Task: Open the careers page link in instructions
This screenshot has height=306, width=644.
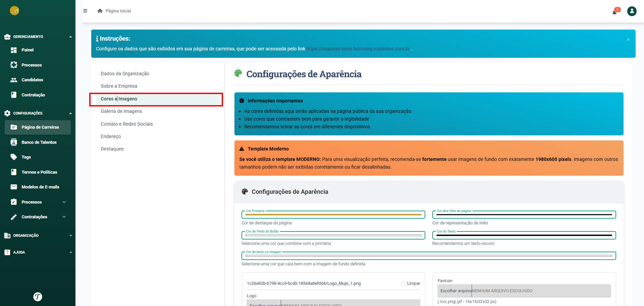Action: (x=358, y=49)
